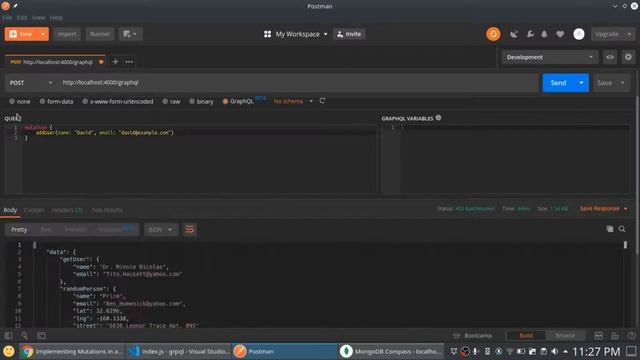Open manage environments gear icon
The image size is (640, 360).
coord(628,57)
